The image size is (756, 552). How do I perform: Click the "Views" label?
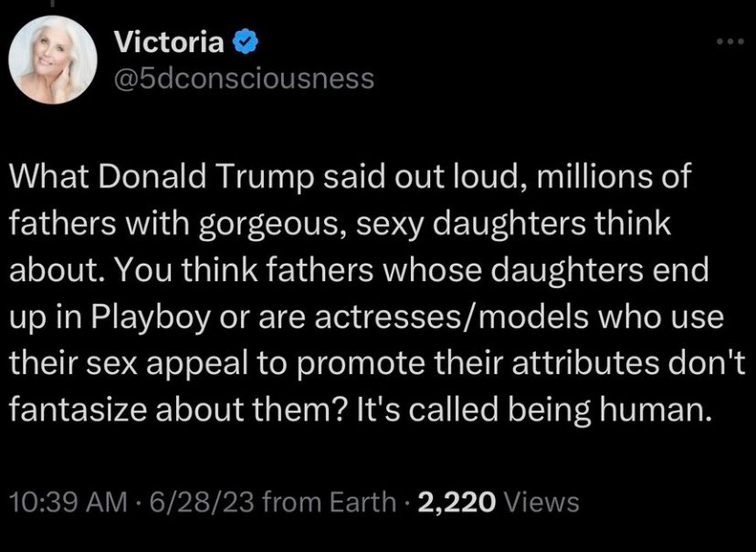[x=541, y=502]
